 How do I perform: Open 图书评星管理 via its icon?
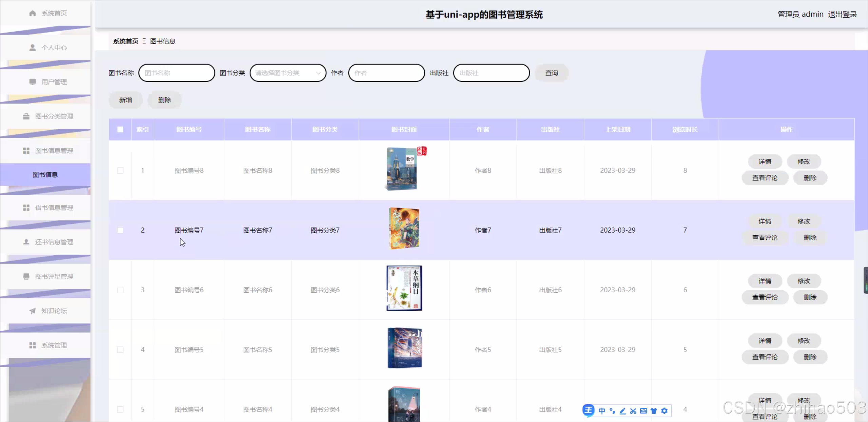click(26, 276)
